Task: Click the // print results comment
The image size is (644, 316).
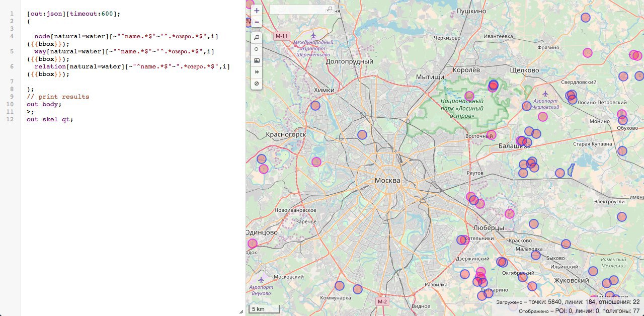Action: pos(58,97)
